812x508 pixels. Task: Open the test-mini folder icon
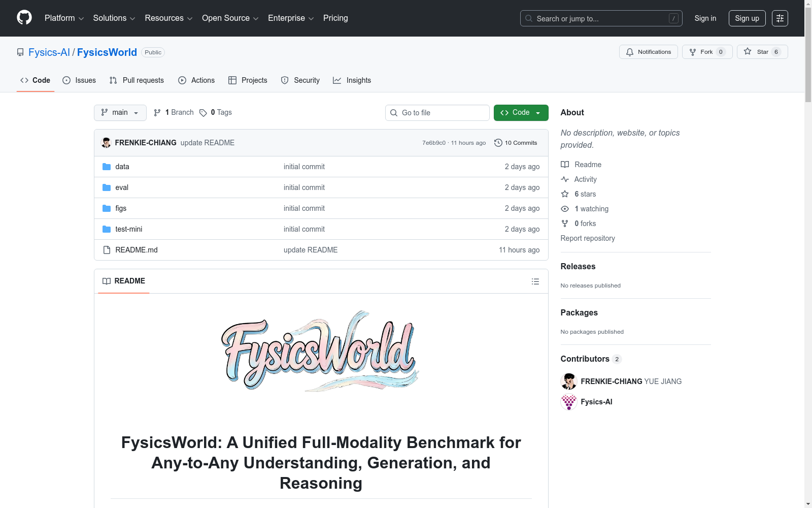coord(107,229)
